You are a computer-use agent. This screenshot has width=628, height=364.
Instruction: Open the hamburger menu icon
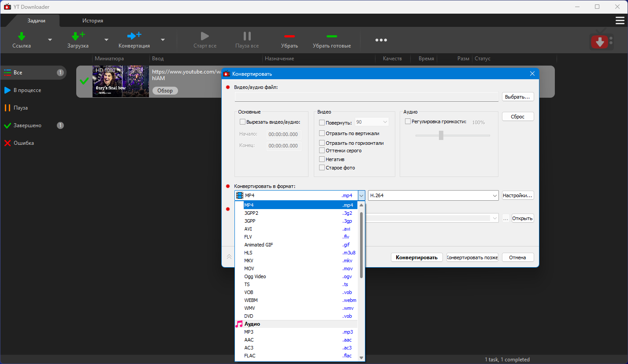(620, 21)
